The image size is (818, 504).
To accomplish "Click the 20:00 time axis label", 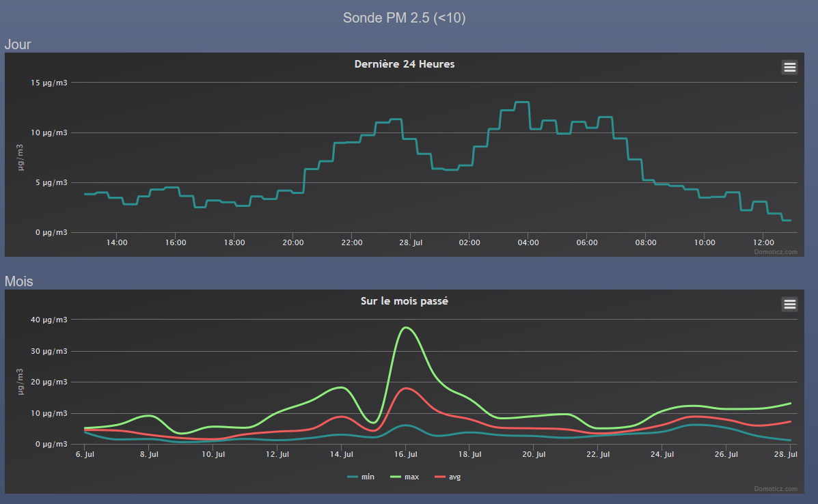I will click(293, 242).
